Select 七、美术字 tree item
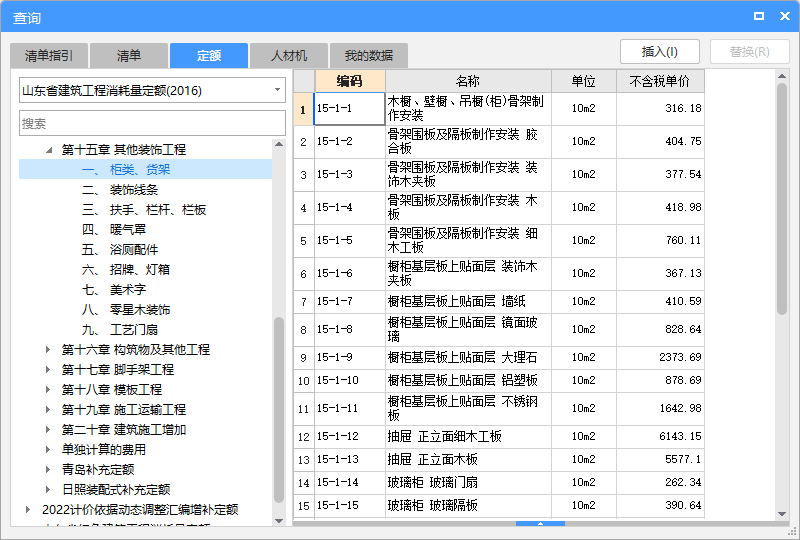Screen dimensions: 800x540 [x=114, y=290]
